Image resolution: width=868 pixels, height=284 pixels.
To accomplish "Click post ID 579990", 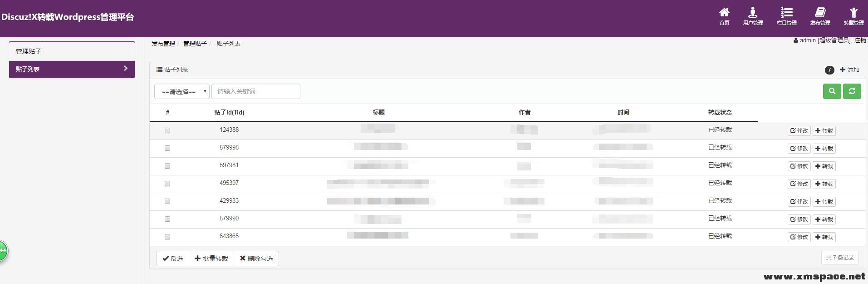I will 229,219.
